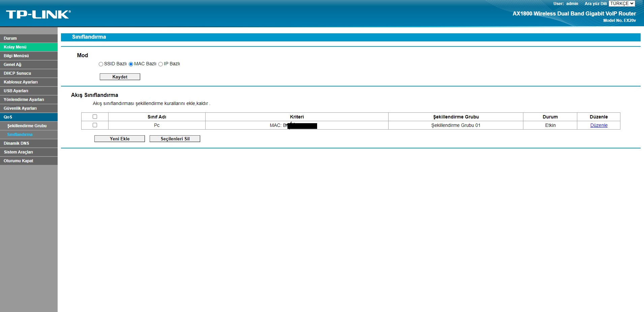Tick the select-all checkbox in table header
The height and width of the screenshot is (312, 644).
[95, 116]
